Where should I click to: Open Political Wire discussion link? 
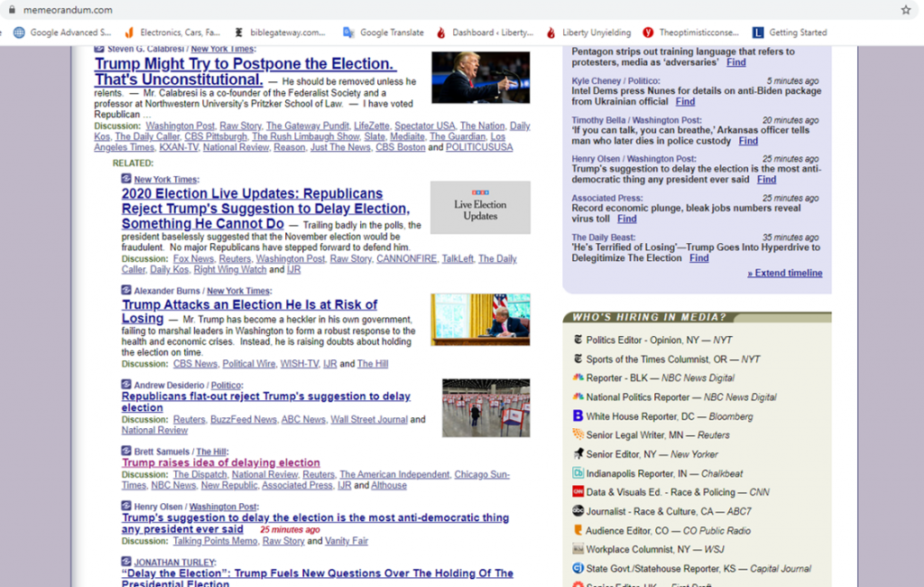pos(249,363)
